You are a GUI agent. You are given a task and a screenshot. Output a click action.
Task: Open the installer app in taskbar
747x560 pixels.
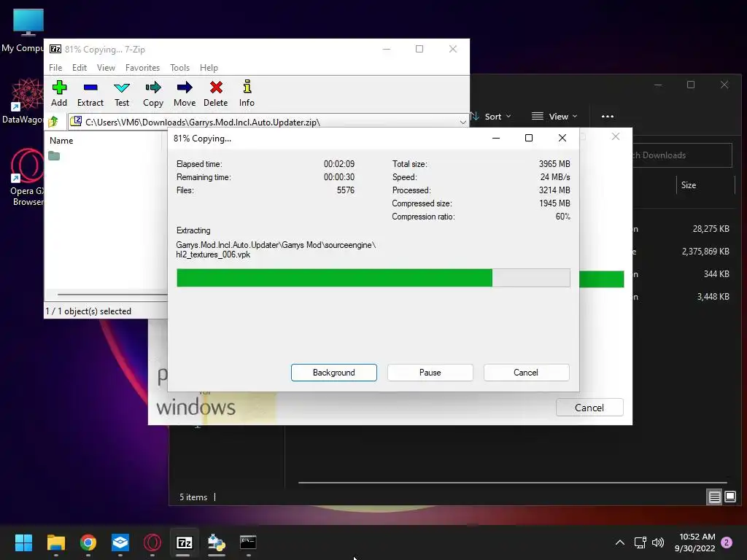pyautogui.click(x=216, y=542)
